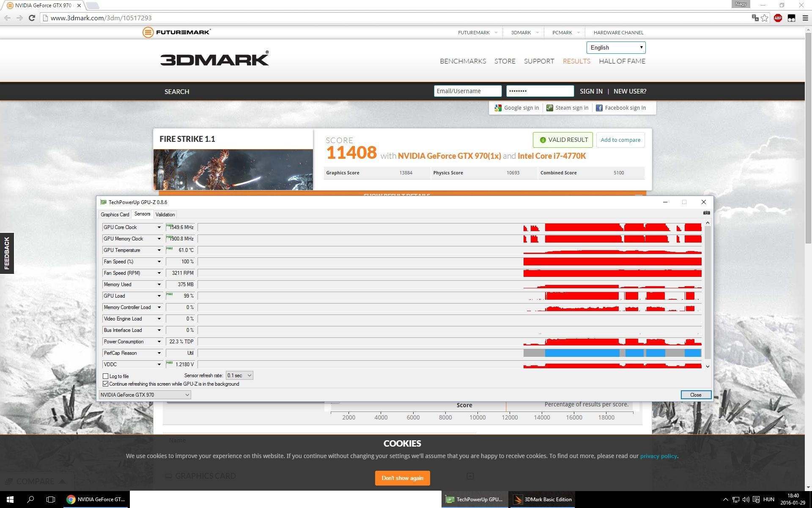The width and height of the screenshot is (812, 508).
Task: Click the Add to compare button
Action: pos(620,140)
